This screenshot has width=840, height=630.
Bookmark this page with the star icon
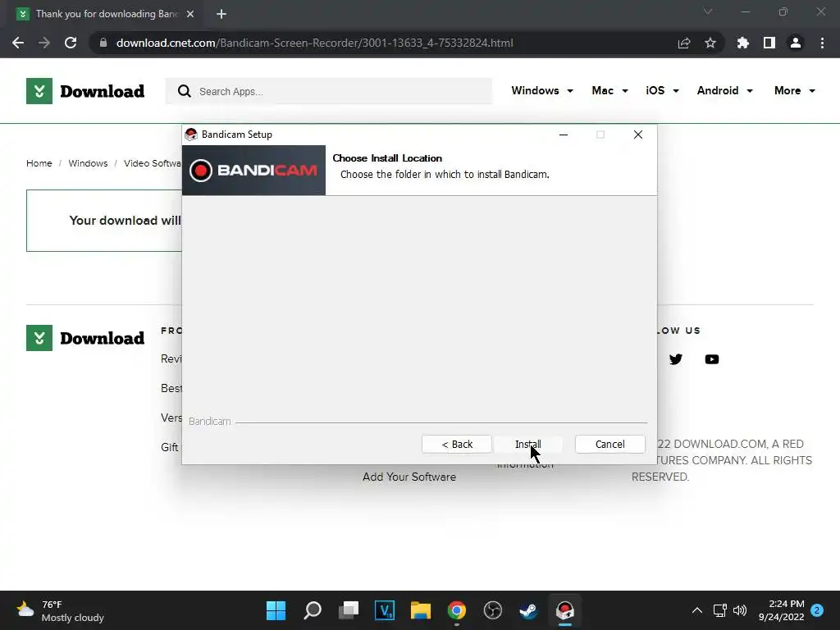pos(710,43)
